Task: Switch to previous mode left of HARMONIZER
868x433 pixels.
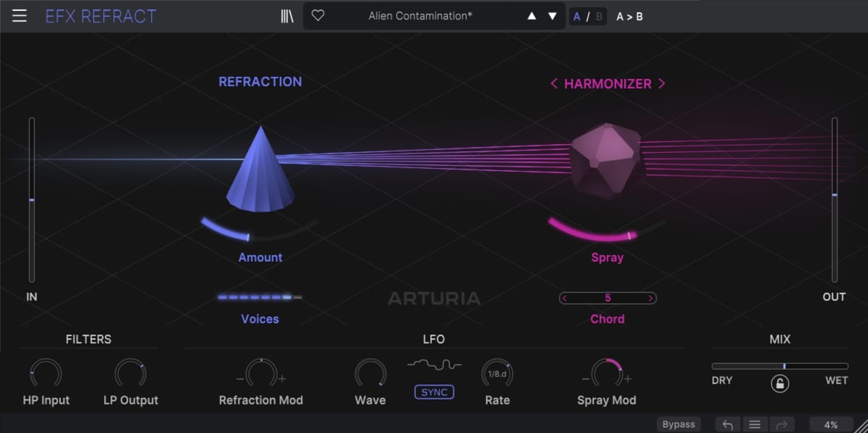Action: point(554,84)
